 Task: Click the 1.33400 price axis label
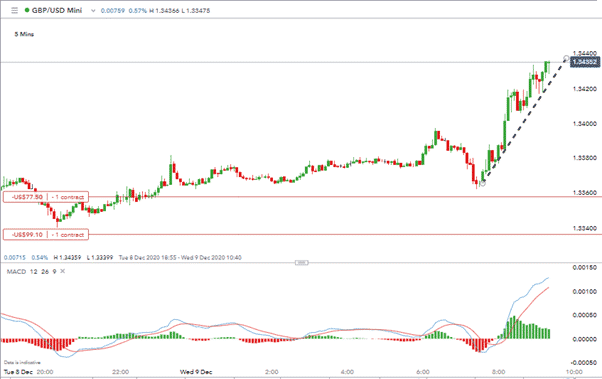(x=585, y=228)
